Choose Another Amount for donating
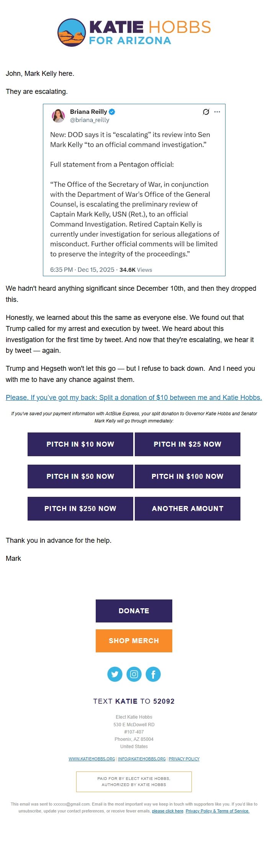 [187, 508]
